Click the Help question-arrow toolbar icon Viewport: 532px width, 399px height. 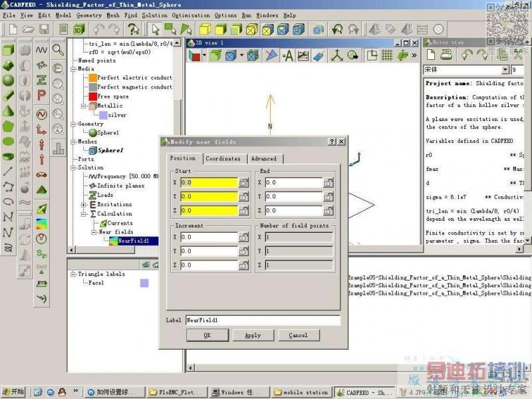133,29
